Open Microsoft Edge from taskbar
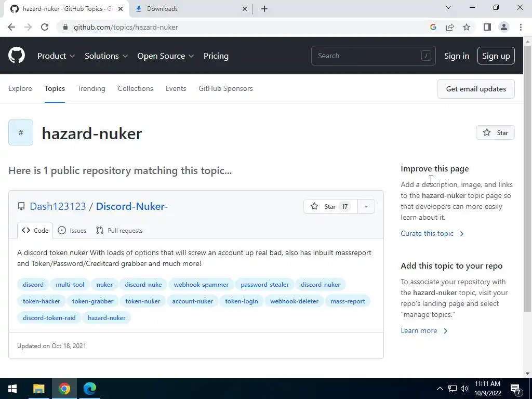The width and height of the screenshot is (532, 399). [90, 389]
